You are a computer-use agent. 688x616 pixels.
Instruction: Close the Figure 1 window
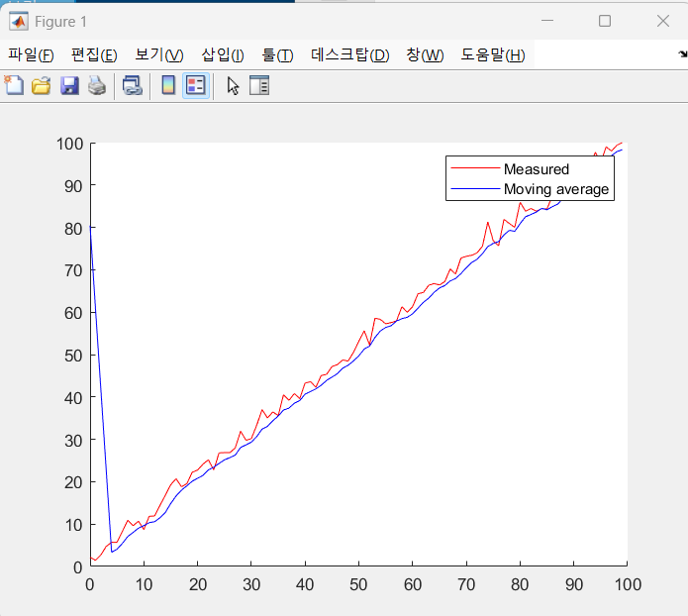(x=663, y=21)
